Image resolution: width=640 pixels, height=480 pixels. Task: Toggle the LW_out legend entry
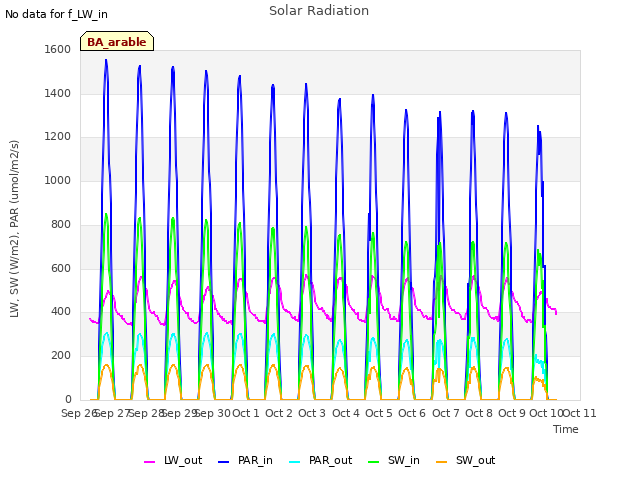(173, 460)
